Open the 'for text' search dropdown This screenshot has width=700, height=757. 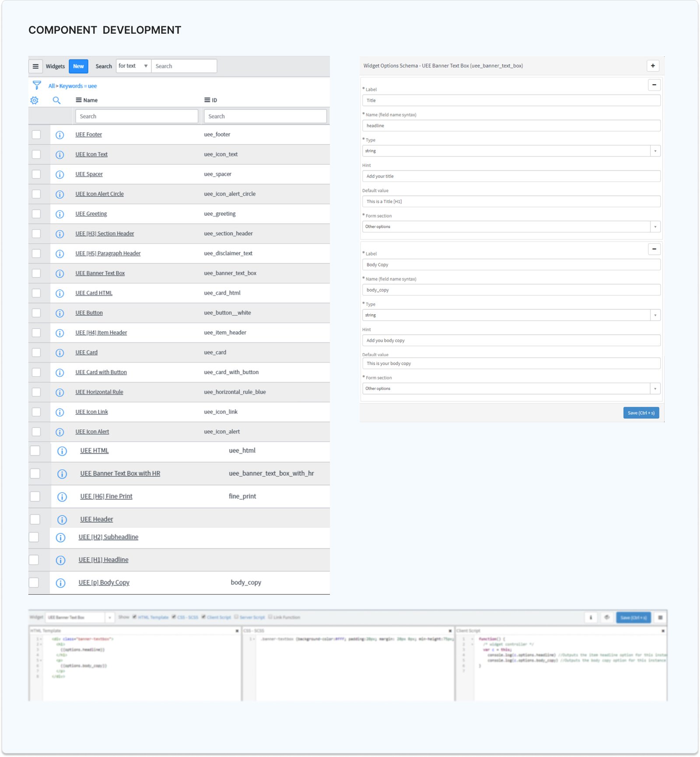coord(133,66)
